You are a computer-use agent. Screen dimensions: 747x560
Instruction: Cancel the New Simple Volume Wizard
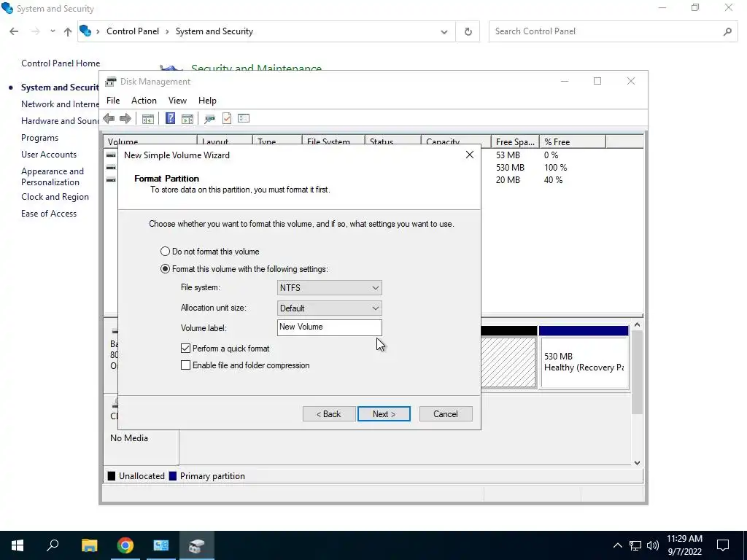[446, 414]
